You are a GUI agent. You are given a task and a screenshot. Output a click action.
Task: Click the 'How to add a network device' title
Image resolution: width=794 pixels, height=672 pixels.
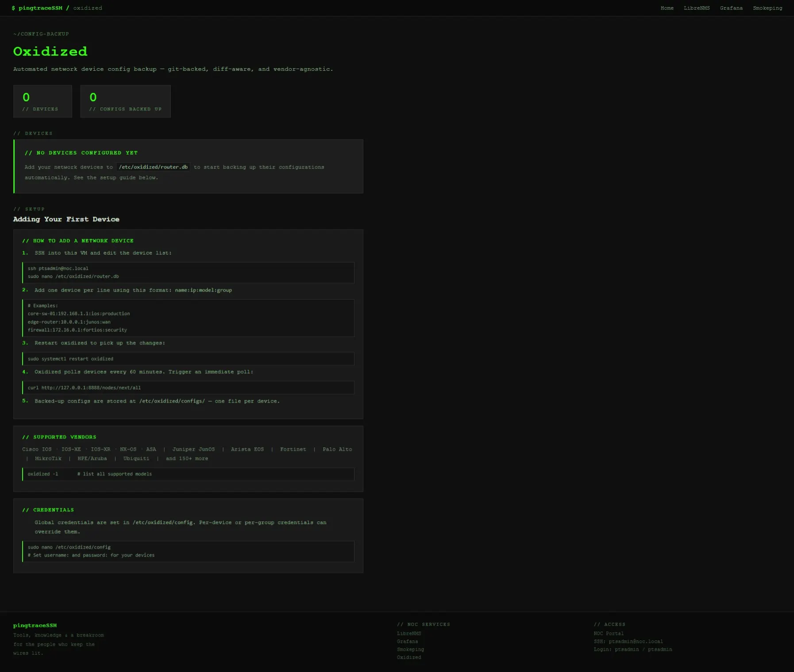(78, 241)
